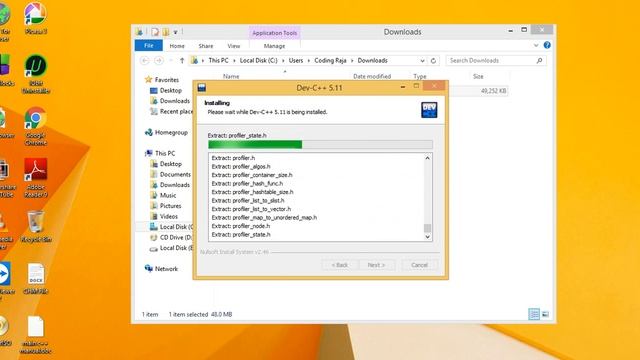
Task: Click the Properties icon in quick access toolbar
Action: [155, 32]
